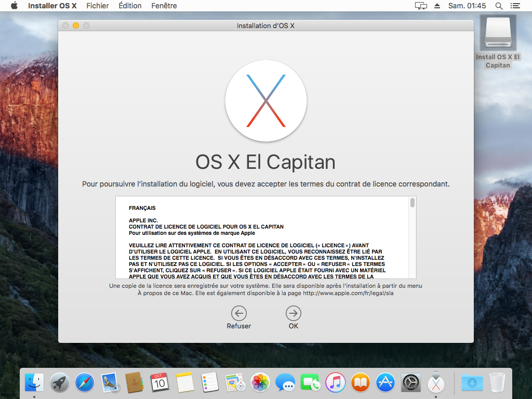Open the Édition menu
The width and height of the screenshot is (532, 399).
tap(130, 6)
